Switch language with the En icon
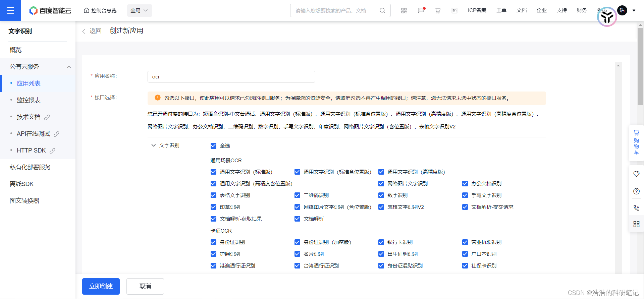644x299 pixels. [x=454, y=10]
